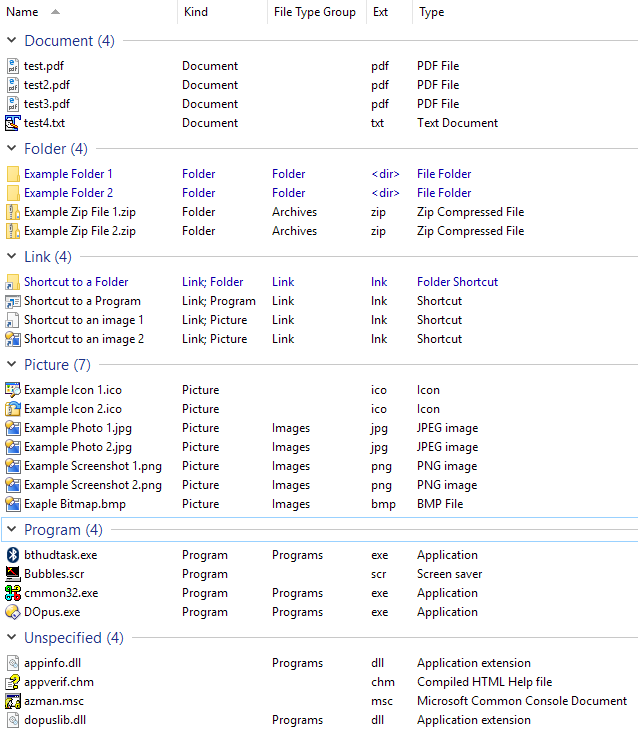Click the Example Screenshot 2.png icon
Image resolution: width=638 pixels, height=734 pixels.
tap(13, 485)
